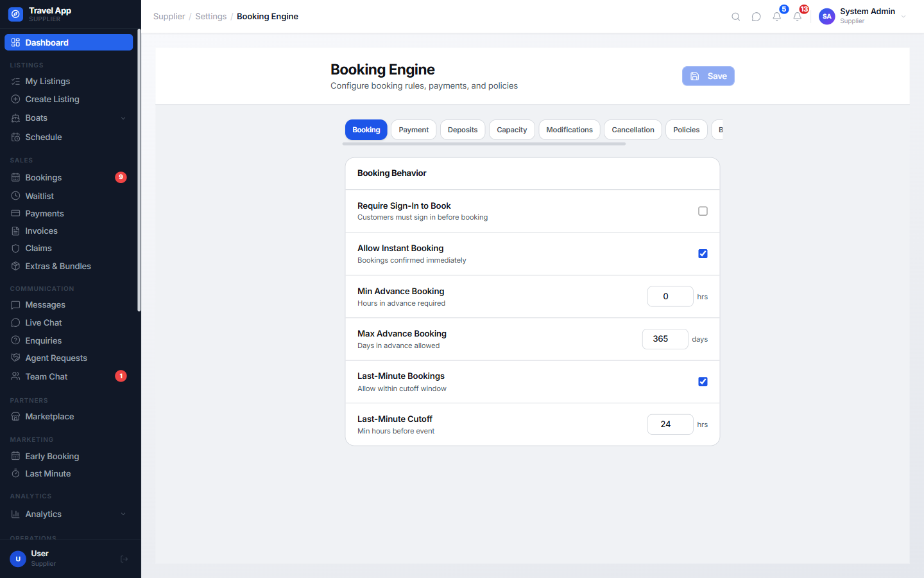Enable Require Sign-In to Book checkbox

click(703, 211)
